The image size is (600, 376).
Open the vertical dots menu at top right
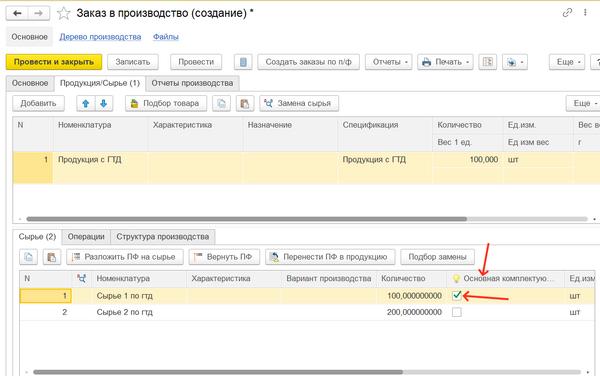[585, 13]
